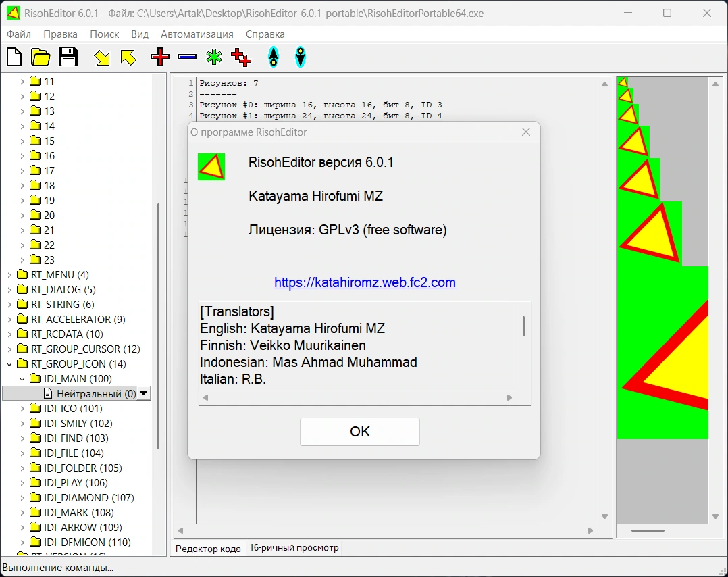Image resolution: width=728 pixels, height=577 pixels.
Task: Select folder 17 in the tree
Action: click(49, 170)
